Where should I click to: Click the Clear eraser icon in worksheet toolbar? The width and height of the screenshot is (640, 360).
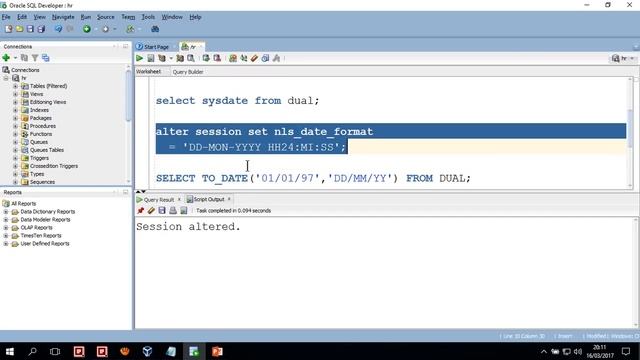(x=254, y=58)
